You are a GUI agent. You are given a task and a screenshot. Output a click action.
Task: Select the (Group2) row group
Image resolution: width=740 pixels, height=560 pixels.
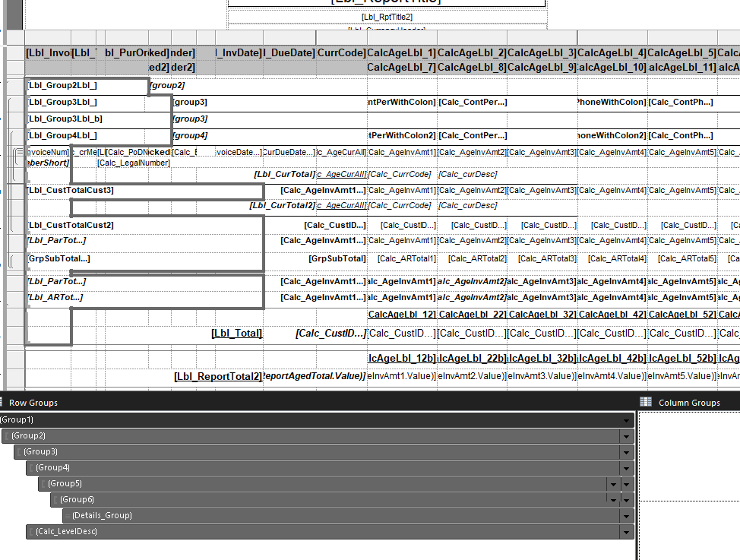pos(318,436)
